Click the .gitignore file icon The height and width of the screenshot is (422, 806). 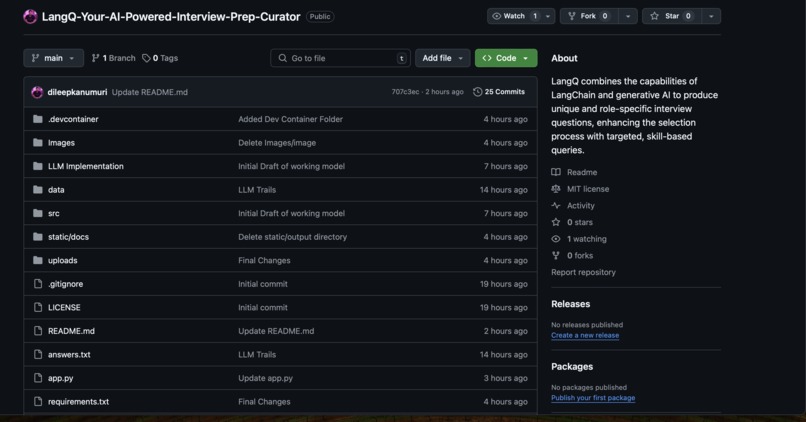[38, 284]
